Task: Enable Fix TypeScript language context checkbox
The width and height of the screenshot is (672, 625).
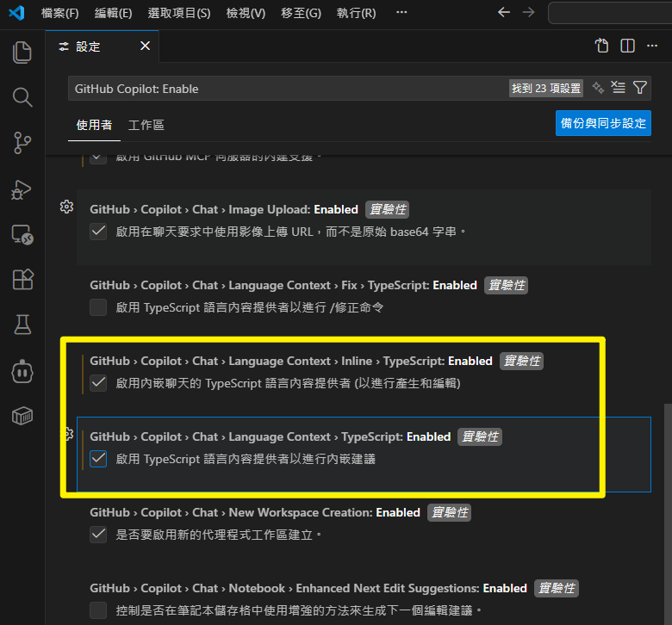Action: tap(98, 307)
